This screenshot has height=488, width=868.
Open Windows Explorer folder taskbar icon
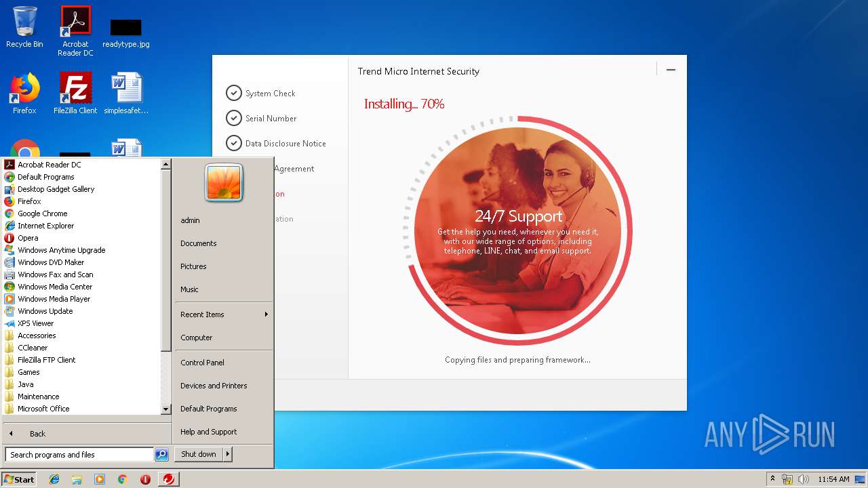77,479
